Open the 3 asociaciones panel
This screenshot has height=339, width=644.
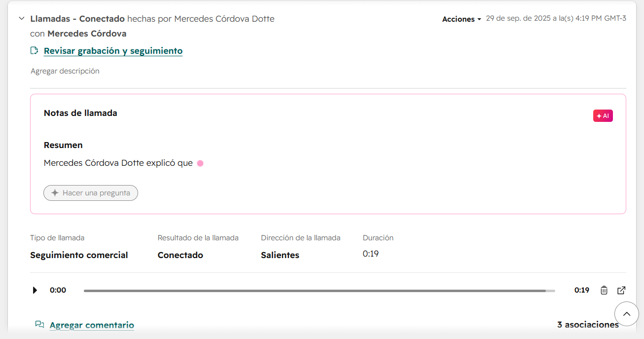[x=588, y=325]
